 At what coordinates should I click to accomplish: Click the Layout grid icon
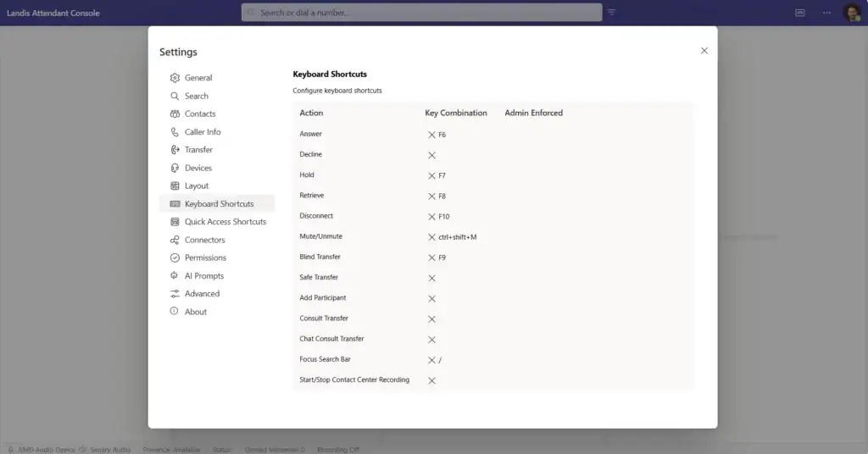click(x=175, y=185)
